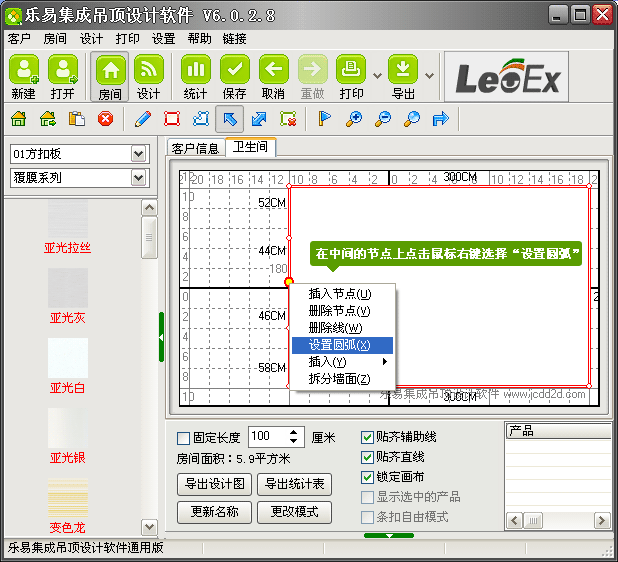Click the 保存 (Save) toolbar icon
The height and width of the screenshot is (562, 618).
[235, 72]
